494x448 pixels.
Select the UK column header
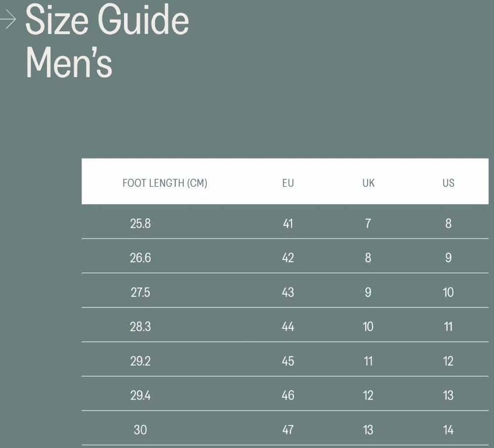[x=369, y=183]
